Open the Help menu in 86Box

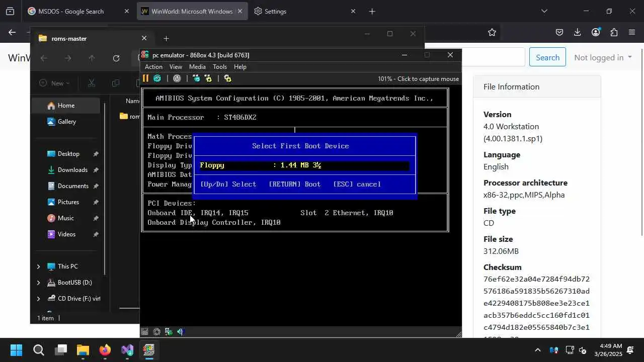click(240, 67)
